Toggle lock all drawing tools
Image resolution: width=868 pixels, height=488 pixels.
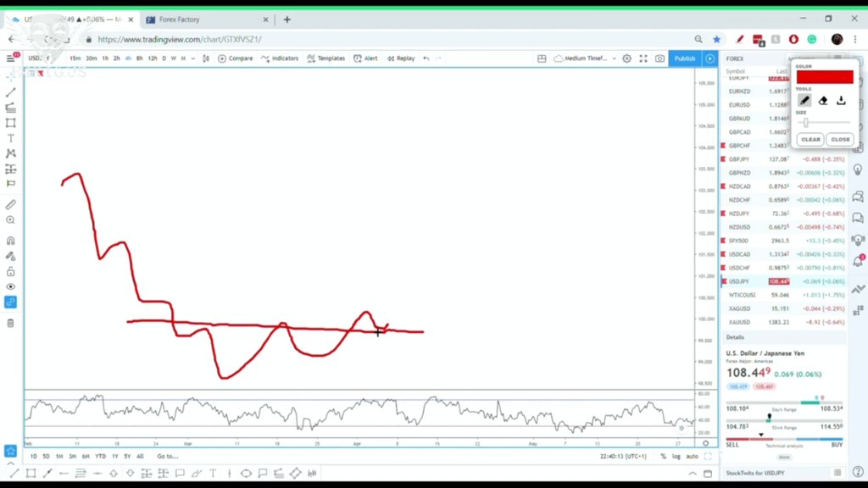(x=10, y=272)
